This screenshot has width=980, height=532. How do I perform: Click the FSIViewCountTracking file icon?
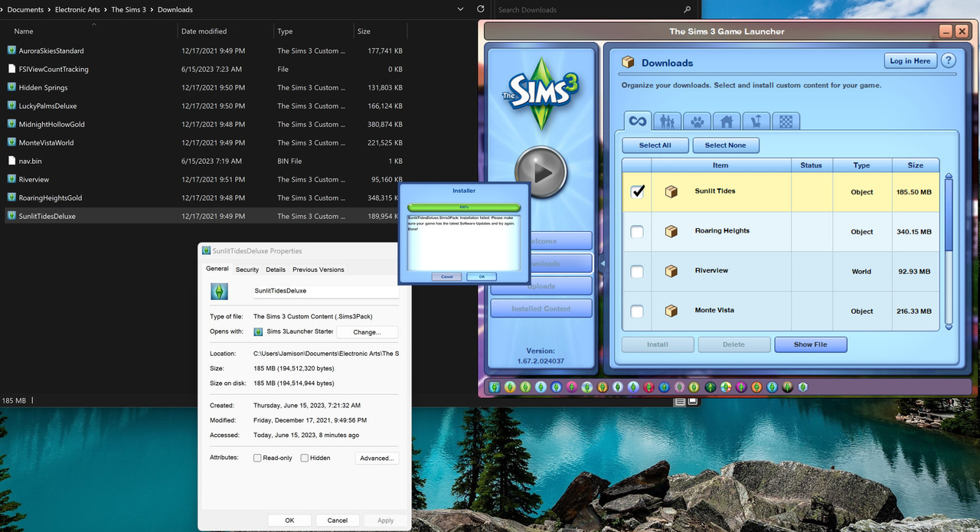[x=11, y=69]
